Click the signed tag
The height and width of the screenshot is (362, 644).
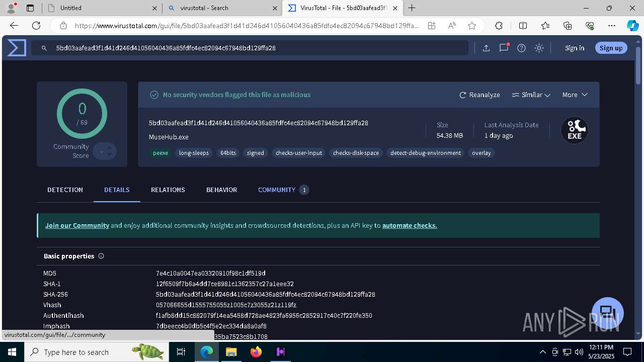tap(255, 153)
